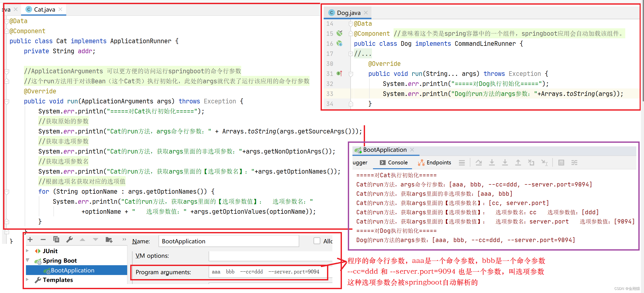Click the Trace Current Stream Chain icon

pos(574,163)
